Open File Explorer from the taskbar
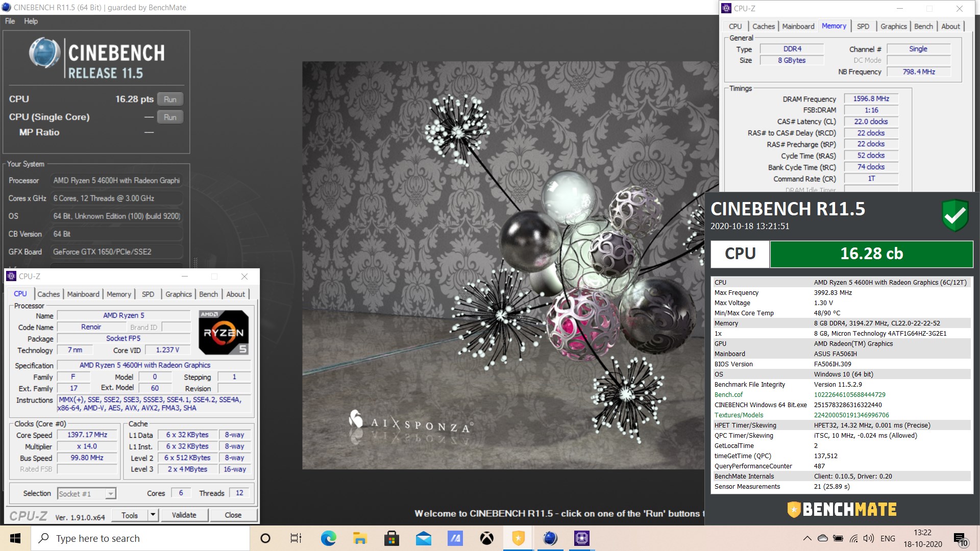The height and width of the screenshot is (551, 980). tap(360, 538)
